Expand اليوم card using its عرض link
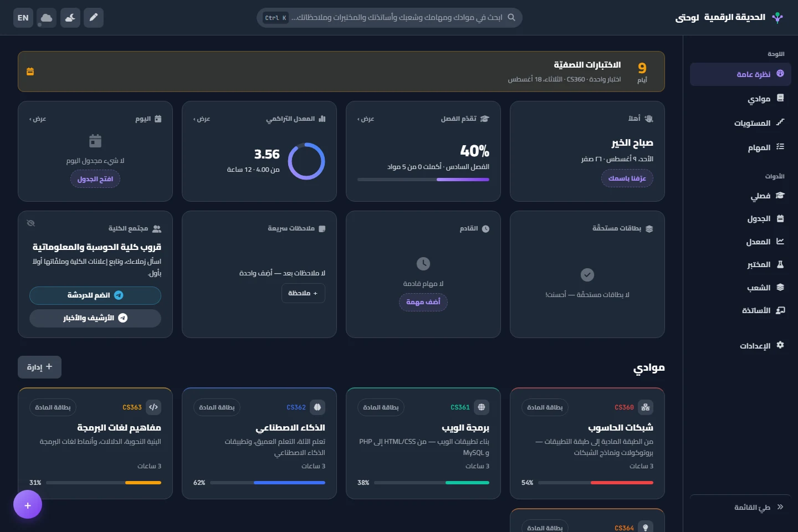 pos(38,119)
